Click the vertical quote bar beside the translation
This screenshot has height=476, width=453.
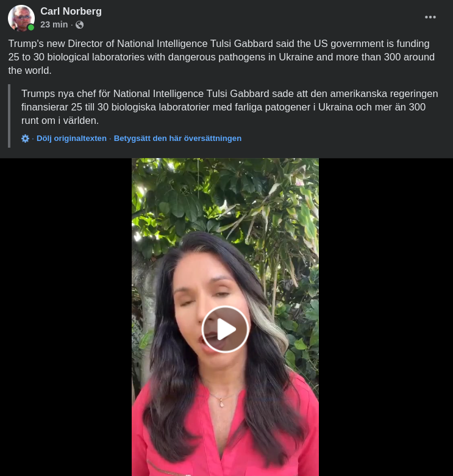pyautogui.click(x=9, y=116)
